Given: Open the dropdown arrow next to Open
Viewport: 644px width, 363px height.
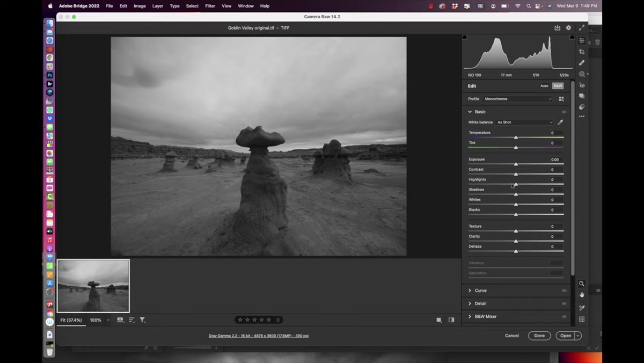Looking at the screenshot, I should point(578,336).
